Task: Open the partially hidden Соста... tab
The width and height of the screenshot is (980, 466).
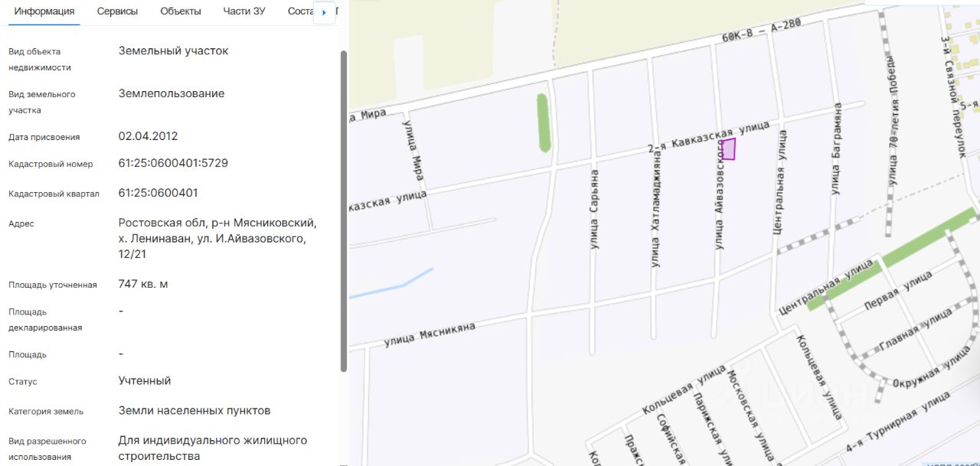Action: 301,11
